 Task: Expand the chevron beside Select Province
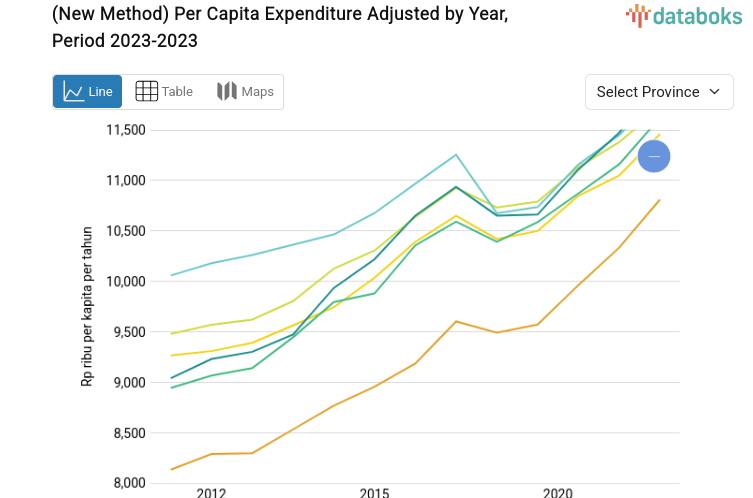tap(714, 92)
